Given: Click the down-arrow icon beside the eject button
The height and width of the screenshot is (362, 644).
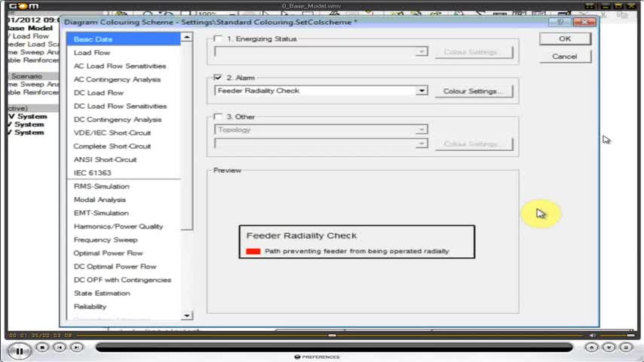Looking at the screenshot, I should click(x=609, y=348).
